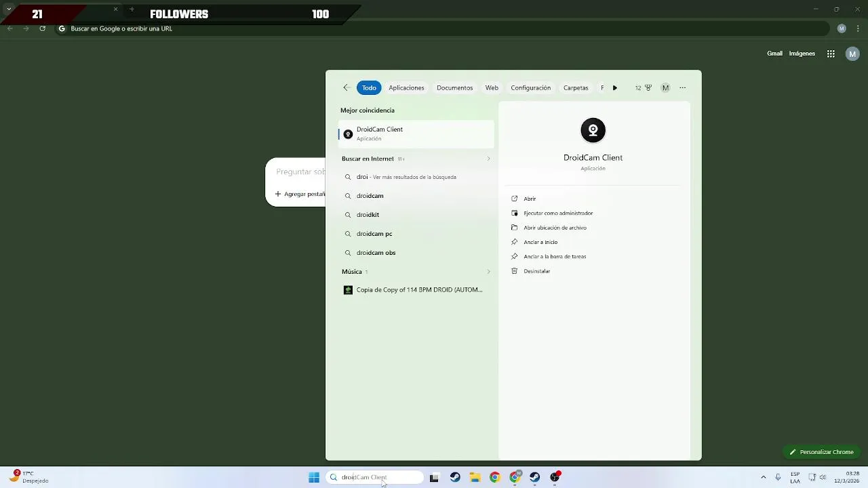868x488 pixels.
Task: Open the Windows Start button
Action: [x=314, y=477]
